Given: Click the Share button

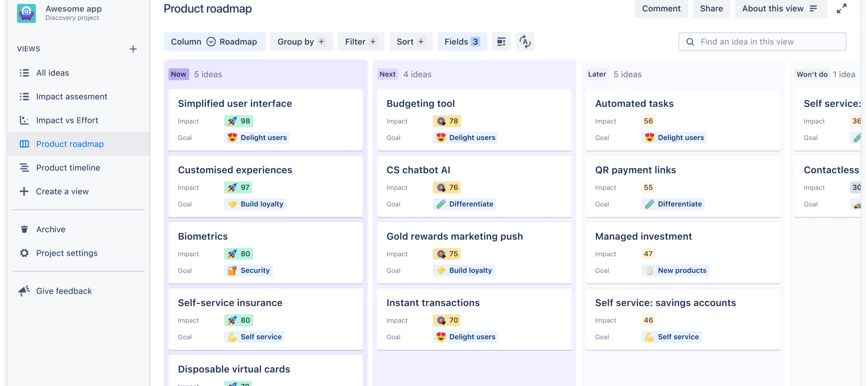Looking at the screenshot, I should [x=711, y=9].
